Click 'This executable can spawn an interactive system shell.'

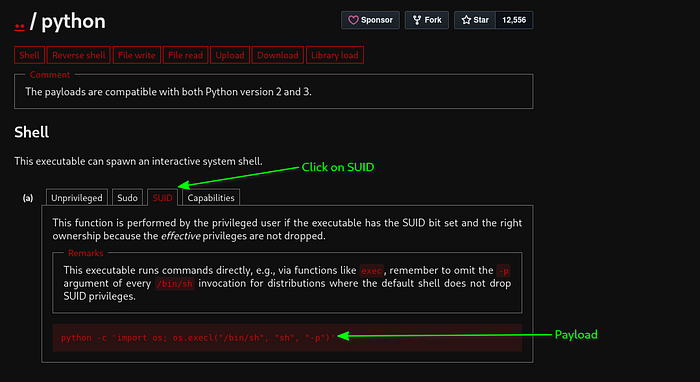point(138,161)
